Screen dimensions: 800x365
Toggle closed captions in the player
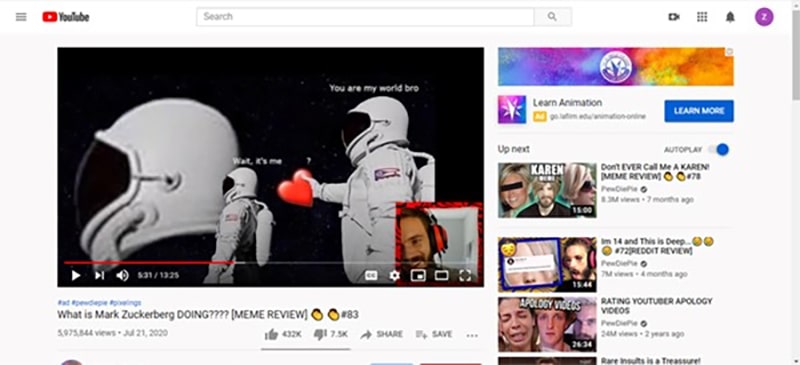point(371,276)
